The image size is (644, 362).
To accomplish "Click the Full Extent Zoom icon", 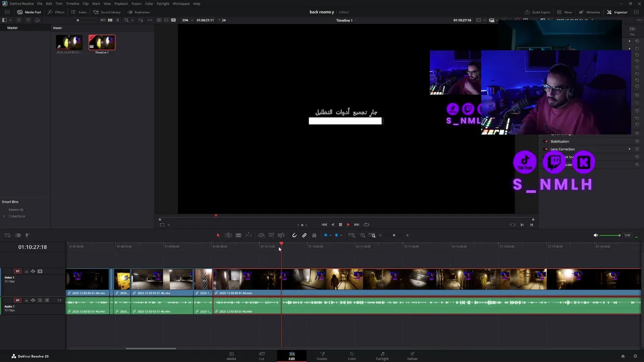I will (x=352, y=235).
